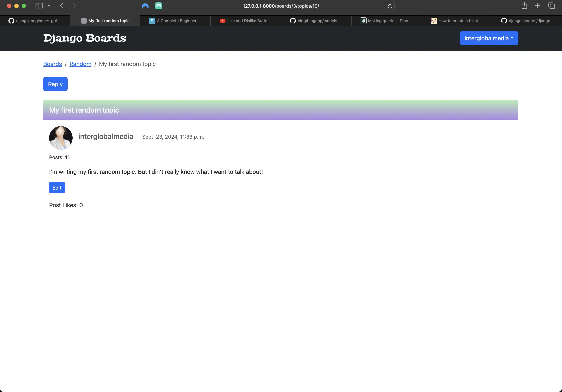Viewport: 562px width, 392px height.
Task: Click the GitHub favicon on the django-boards tab
Action: tap(504, 21)
